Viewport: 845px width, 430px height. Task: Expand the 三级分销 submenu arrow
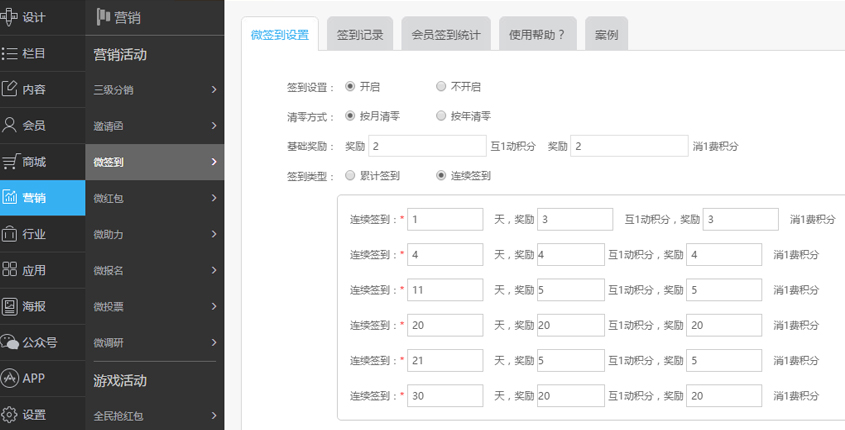click(214, 90)
